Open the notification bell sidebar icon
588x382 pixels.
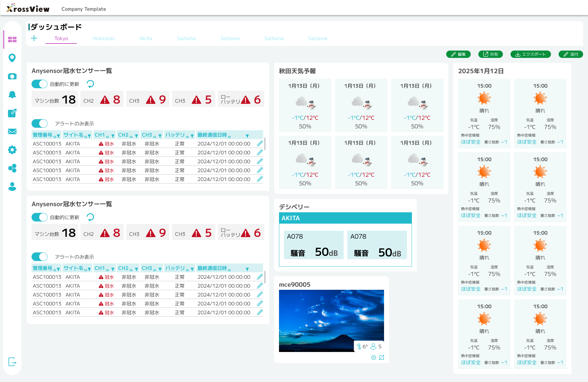point(12,95)
